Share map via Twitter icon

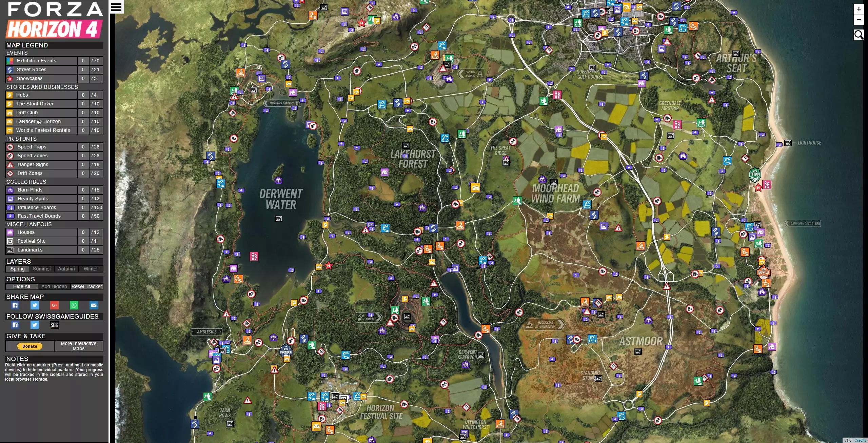(35, 305)
